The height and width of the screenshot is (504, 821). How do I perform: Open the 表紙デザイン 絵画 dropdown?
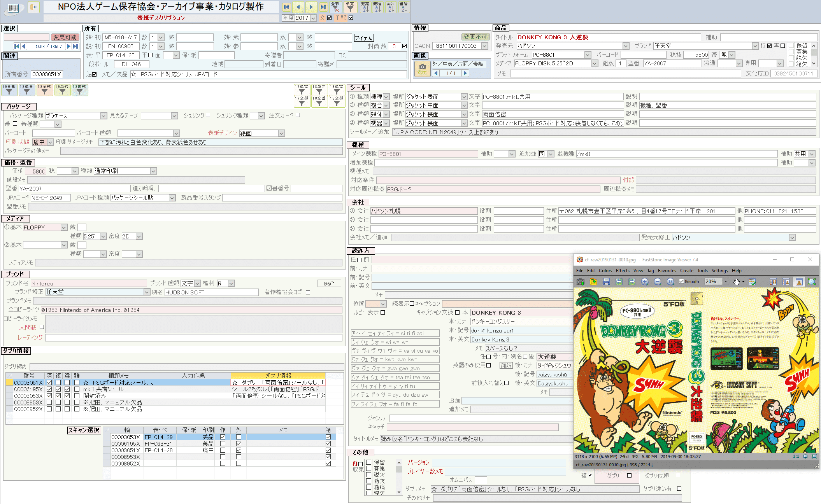(x=281, y=133)
